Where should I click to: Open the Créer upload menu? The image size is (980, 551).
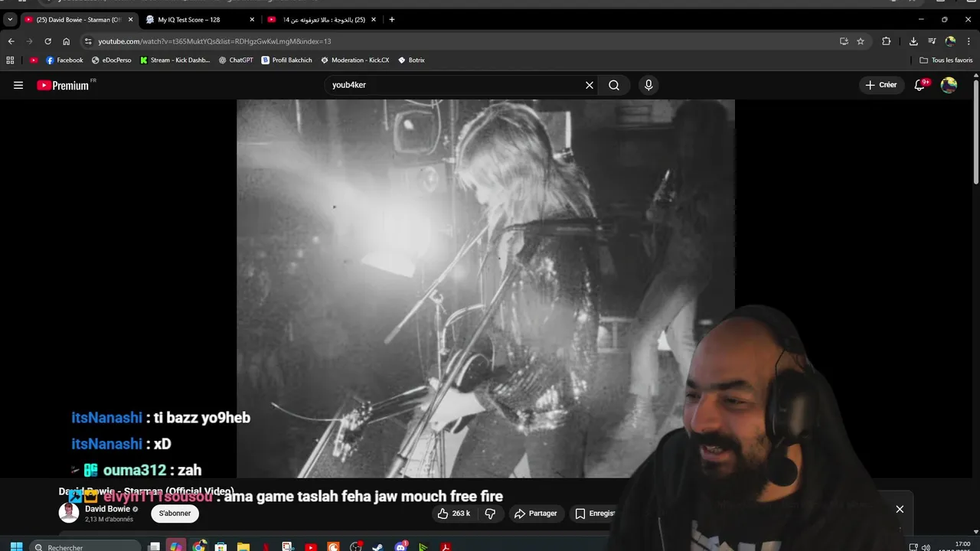click(881, 85)
